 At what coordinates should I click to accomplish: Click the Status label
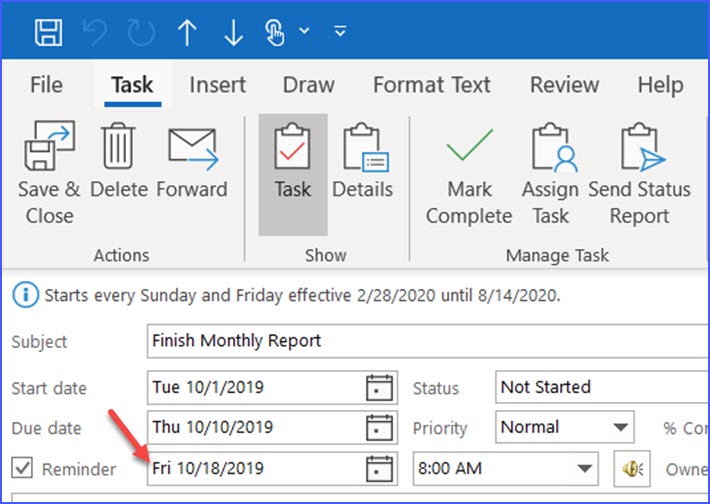pos(436,389)
